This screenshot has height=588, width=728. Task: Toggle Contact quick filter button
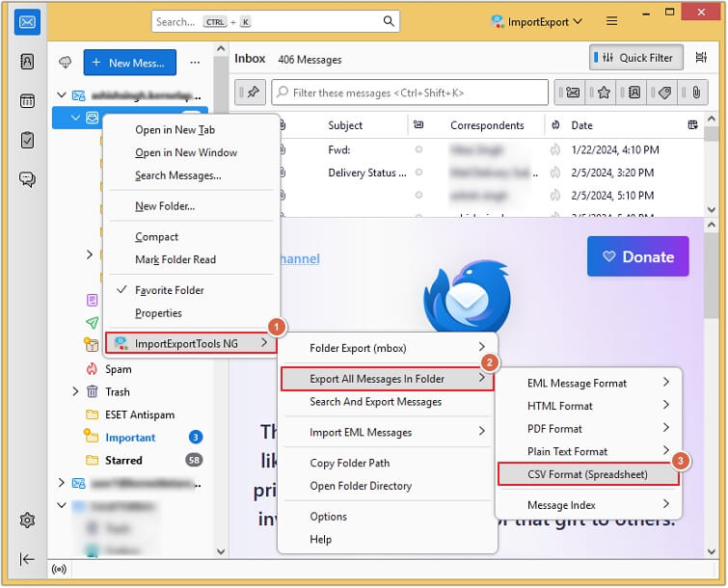coord(632,93)
